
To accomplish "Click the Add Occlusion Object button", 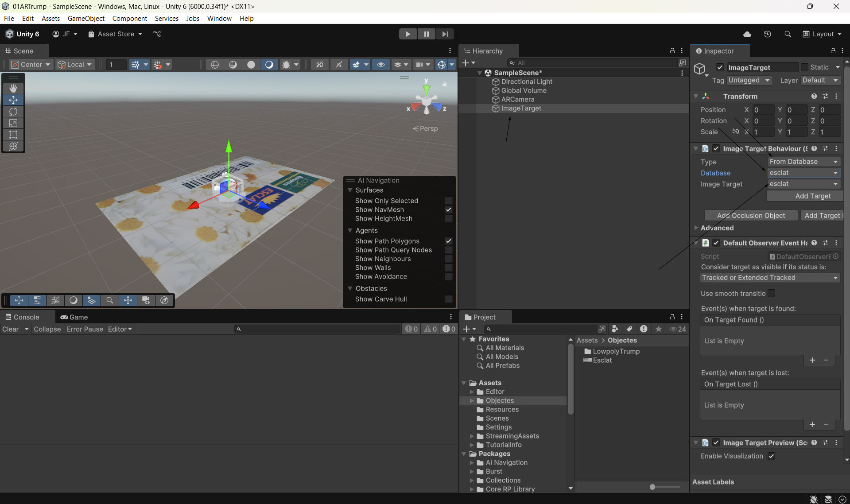I will [751, 216].
